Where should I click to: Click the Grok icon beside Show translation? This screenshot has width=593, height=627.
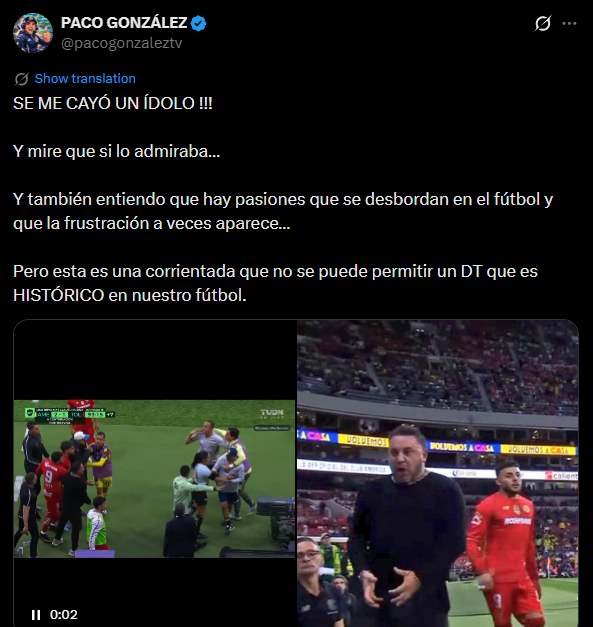coord(22,79)
